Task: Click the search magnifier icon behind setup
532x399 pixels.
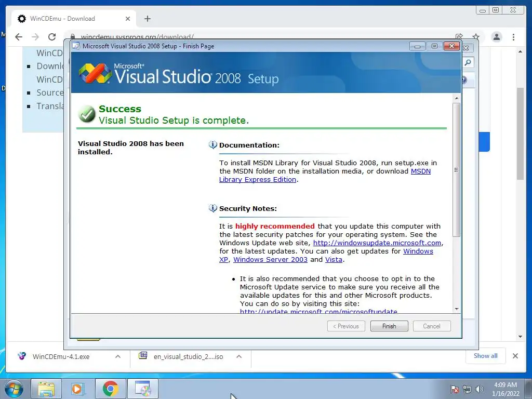Action: click(x=468, y=62)
